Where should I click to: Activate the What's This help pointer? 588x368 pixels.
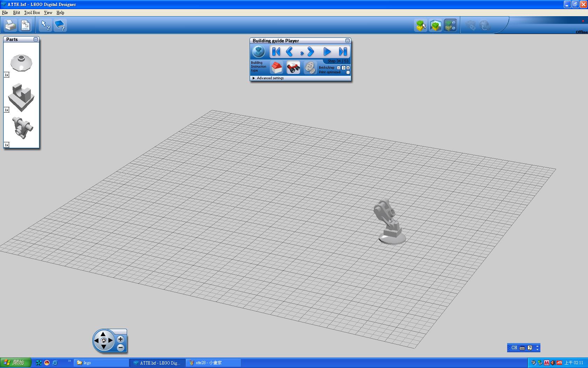tap(45, 25)
